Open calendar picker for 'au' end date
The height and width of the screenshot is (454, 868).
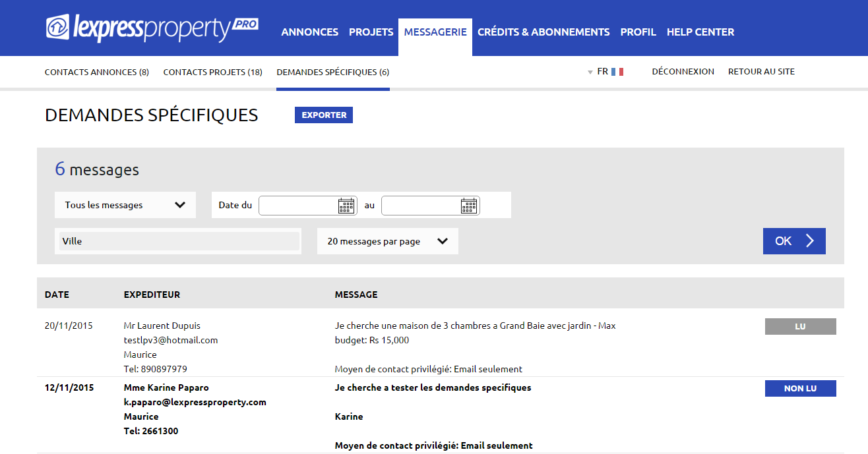(469, 206)
